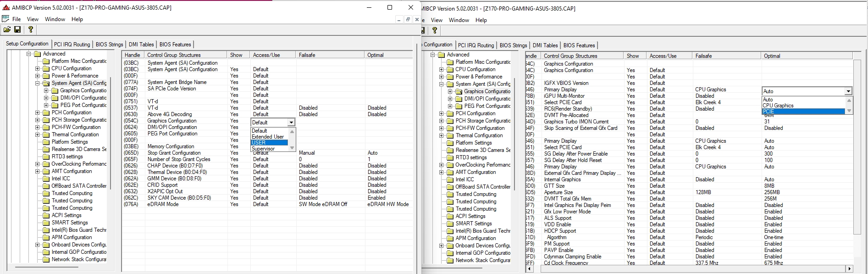868x274 pixels.
Task: Switch to BIOS Features tab in right window
Action: pyautogui.click(x=579, y=45)
